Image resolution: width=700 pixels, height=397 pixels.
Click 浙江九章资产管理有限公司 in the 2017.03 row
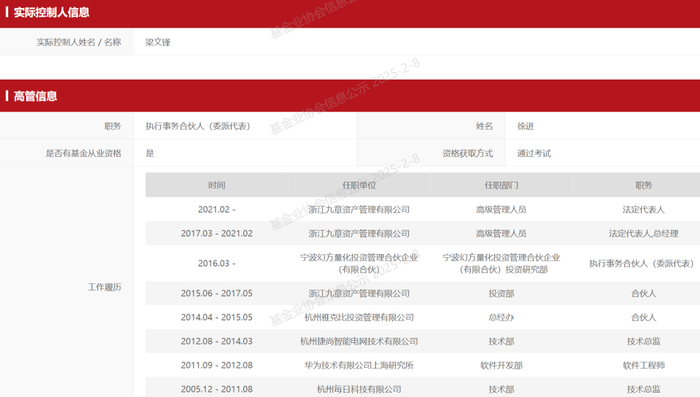[359, 233]
